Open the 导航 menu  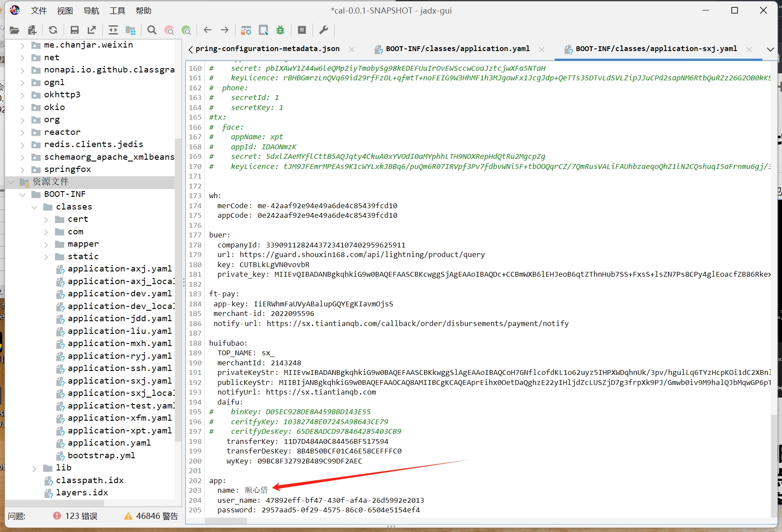(x=91, y=10)
